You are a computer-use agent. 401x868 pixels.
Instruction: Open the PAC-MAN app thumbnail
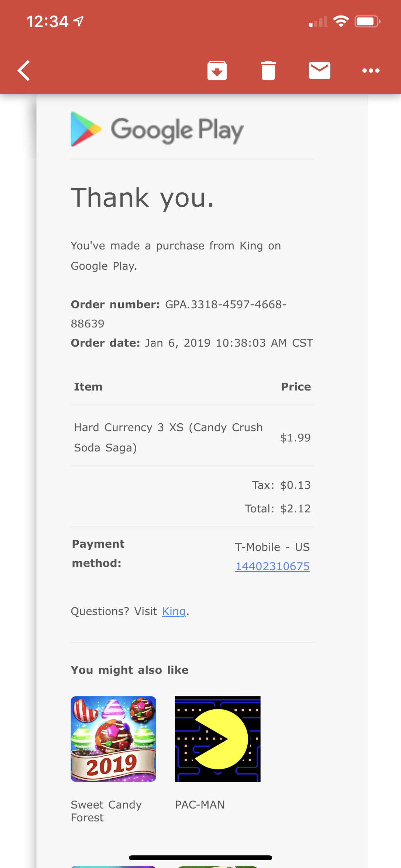(218, 739)
